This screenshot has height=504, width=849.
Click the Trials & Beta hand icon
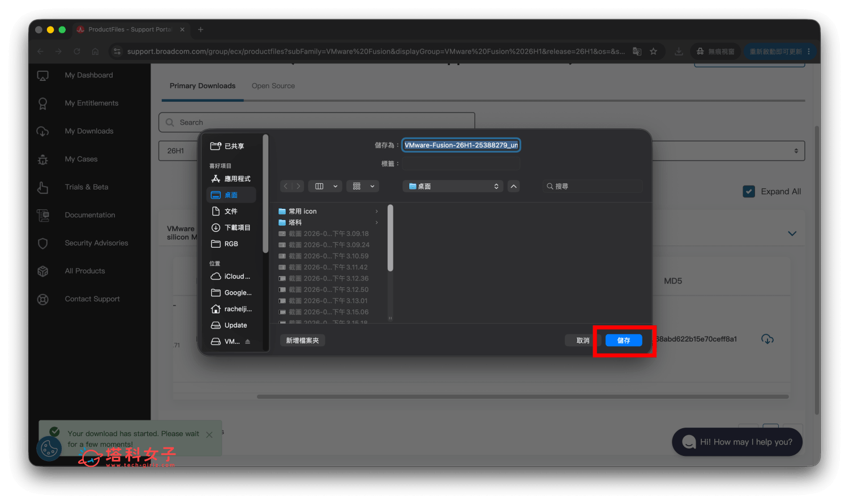click(x=43, y=187)
